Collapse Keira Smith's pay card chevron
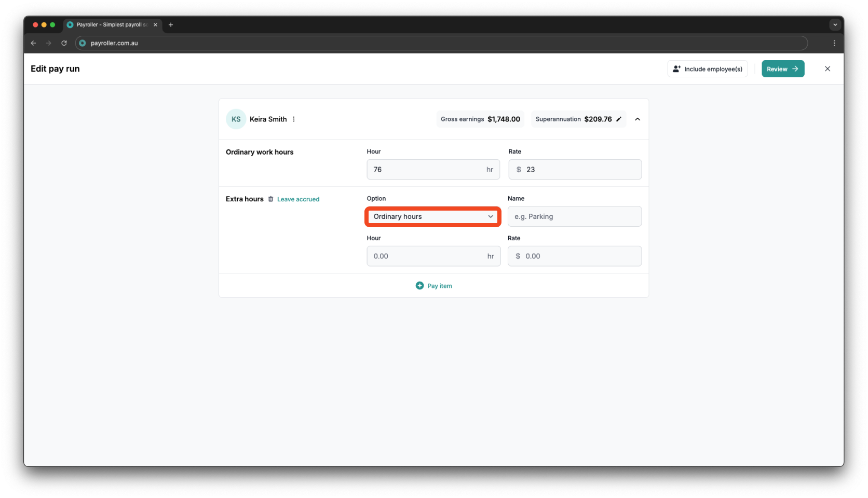This screenshot has height=498, width=868. [638, 119]
